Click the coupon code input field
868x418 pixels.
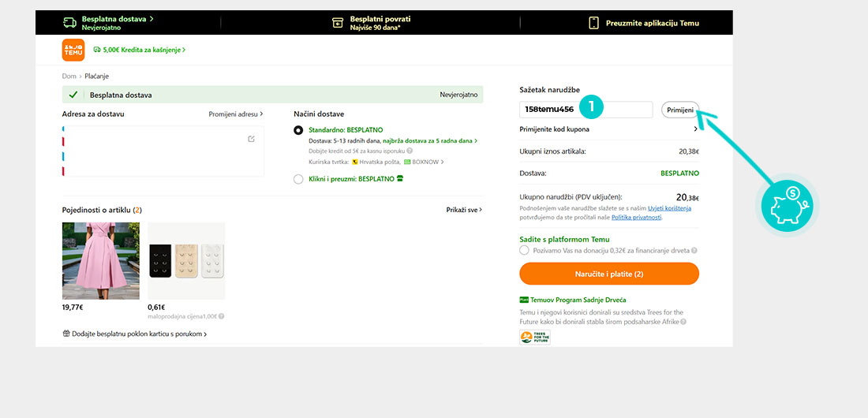pos(586,109)
